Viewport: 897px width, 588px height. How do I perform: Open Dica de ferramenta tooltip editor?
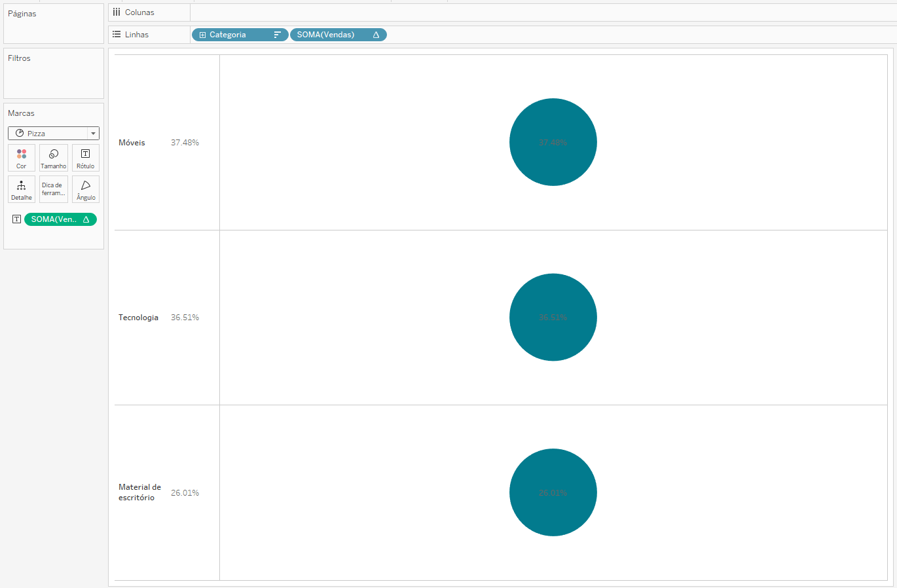[54, 189]
